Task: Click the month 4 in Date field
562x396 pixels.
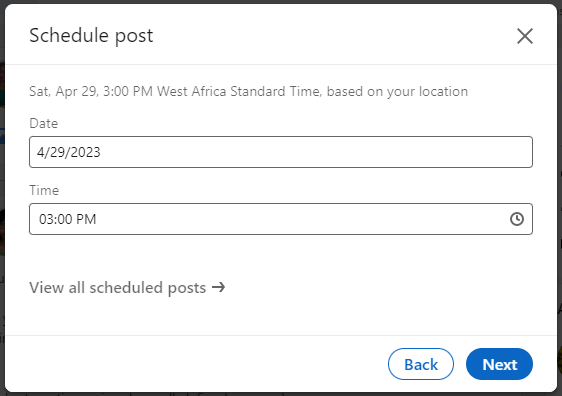Action: pyautogui.click(x=41, y=152)
